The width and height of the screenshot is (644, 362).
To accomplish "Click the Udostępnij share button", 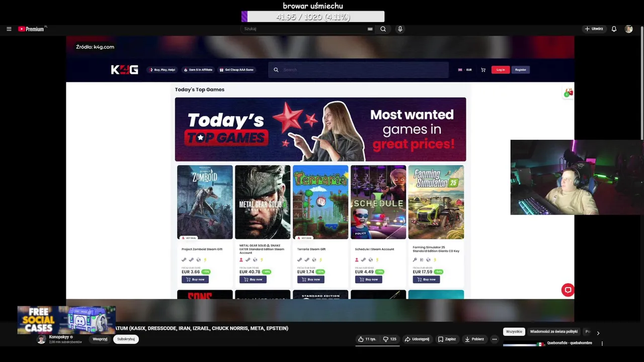I will (x=417, y=339).
